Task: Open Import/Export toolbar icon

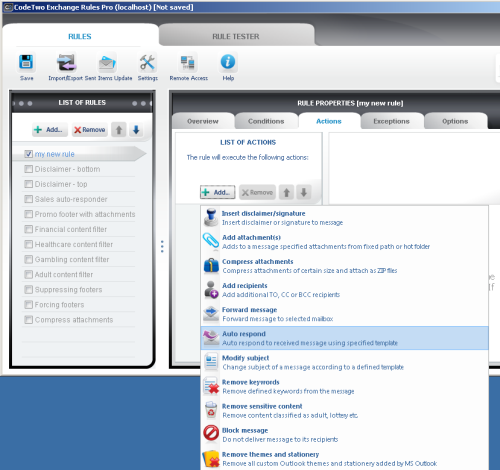Action: (x=66, y=62)
